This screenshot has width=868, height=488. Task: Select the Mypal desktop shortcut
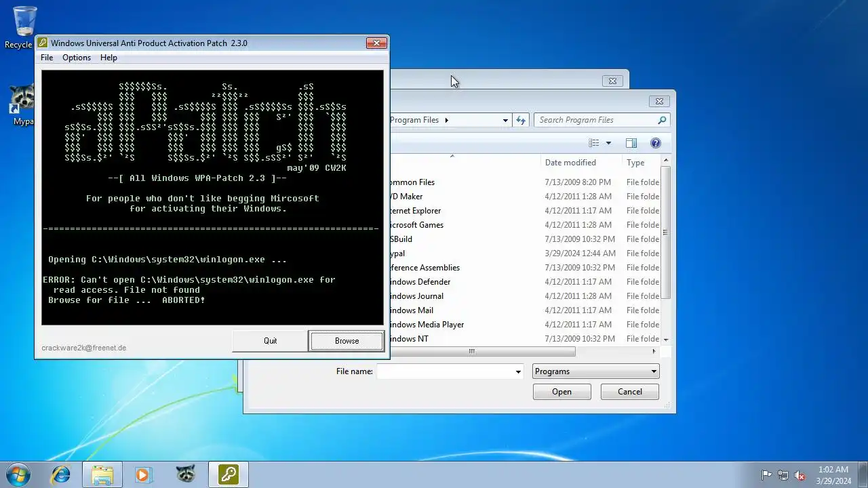coord(22,105)
